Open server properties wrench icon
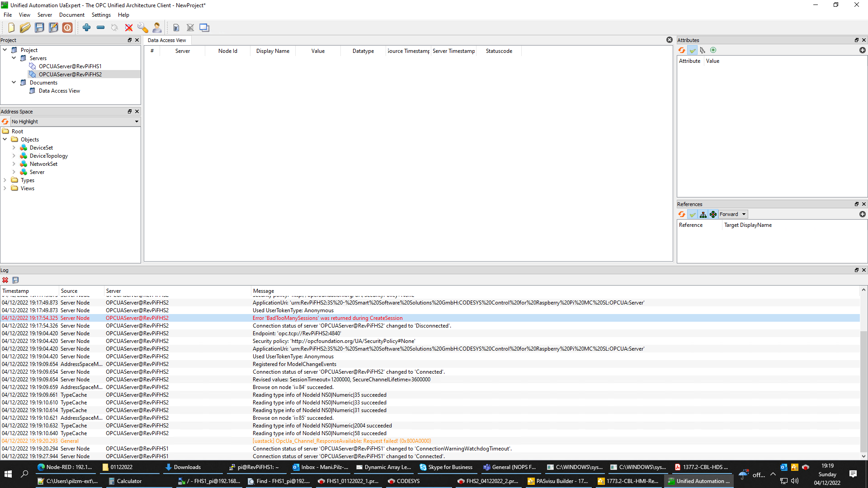This screenshot has width=868, height=488. click(143, 28)
